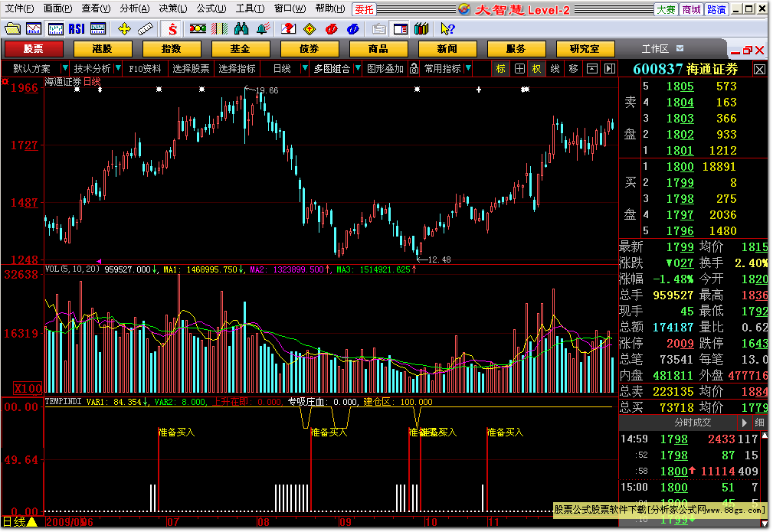Click the yellow diamond arrow icon

pyautogui.click(x=310, y=29)
